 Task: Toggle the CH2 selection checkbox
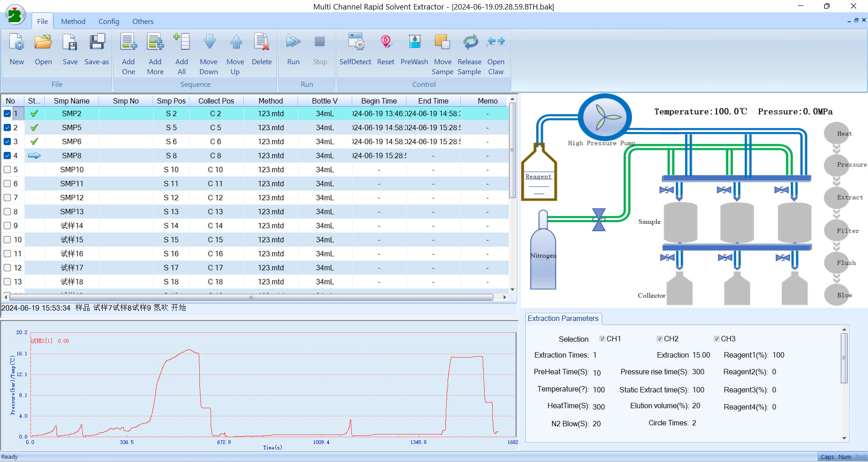tap(660, 339)
